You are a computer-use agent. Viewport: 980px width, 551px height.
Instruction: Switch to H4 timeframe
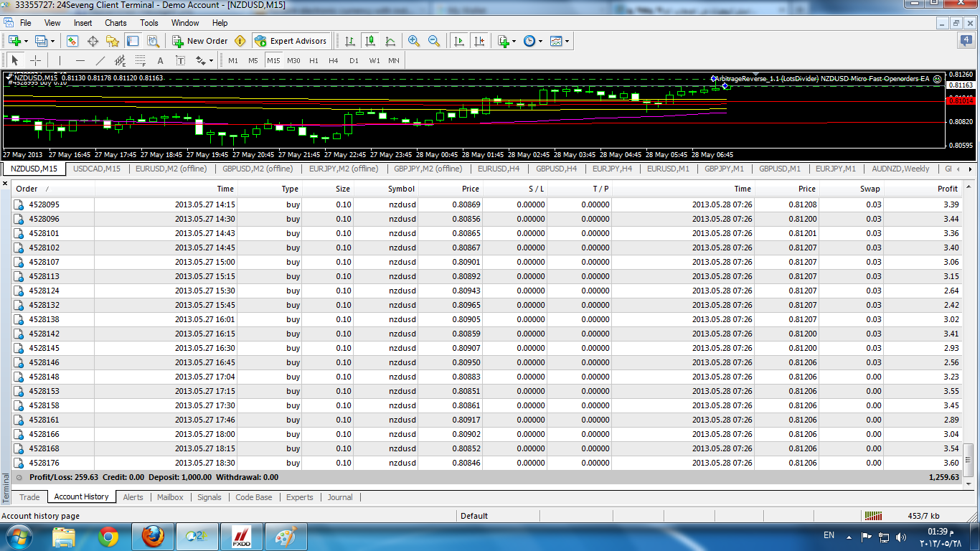tap(334, 60)
